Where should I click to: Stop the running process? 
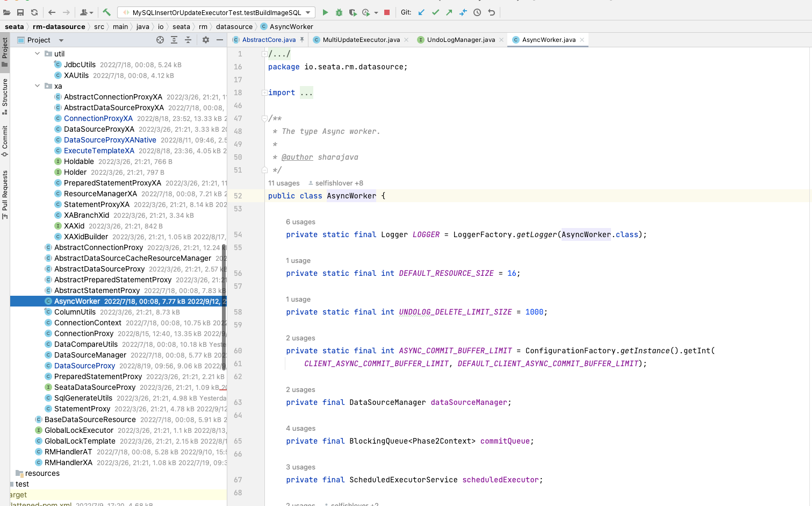pyautogui.click(x=387, y=12)
